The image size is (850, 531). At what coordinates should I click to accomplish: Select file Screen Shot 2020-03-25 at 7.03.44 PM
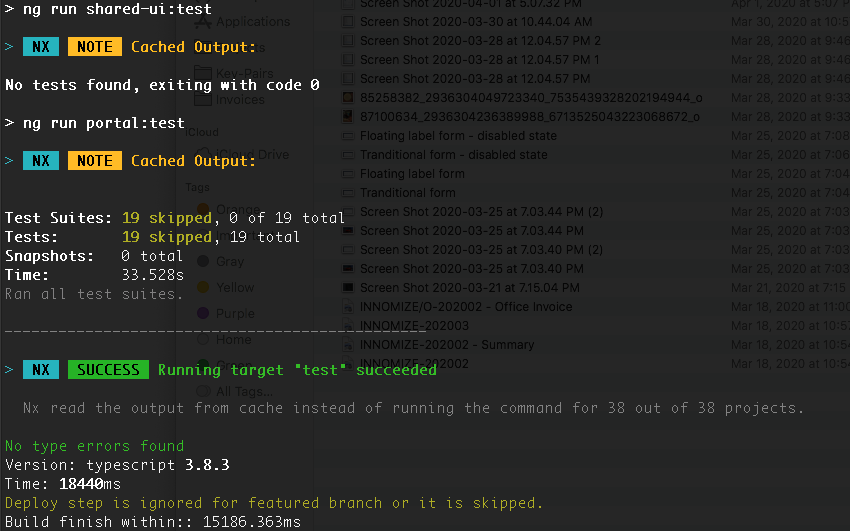(x=472, y=230)
